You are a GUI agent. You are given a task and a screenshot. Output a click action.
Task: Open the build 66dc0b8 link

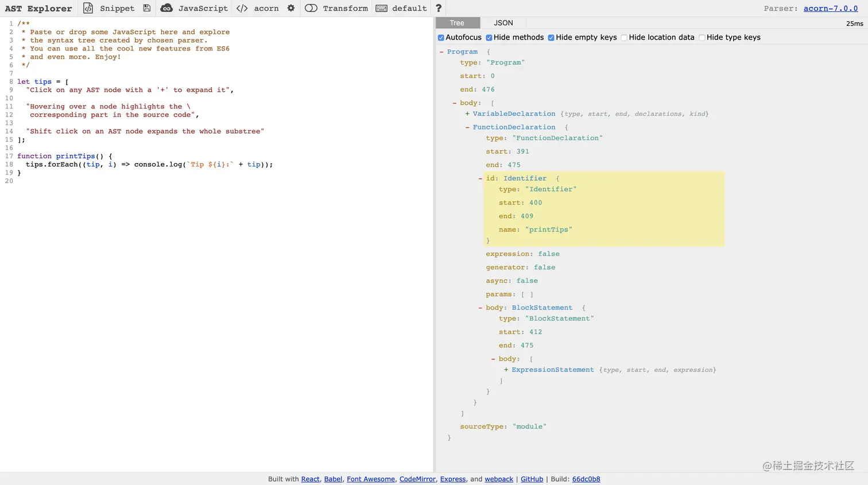(586, 479)
